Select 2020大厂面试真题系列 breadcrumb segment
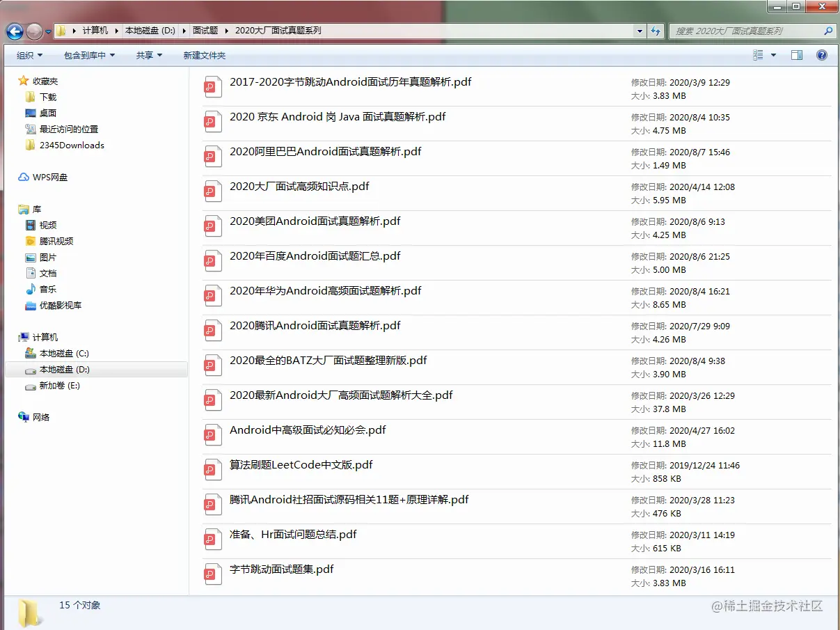This screenshot has height=630, width=840. pos(278,31)
